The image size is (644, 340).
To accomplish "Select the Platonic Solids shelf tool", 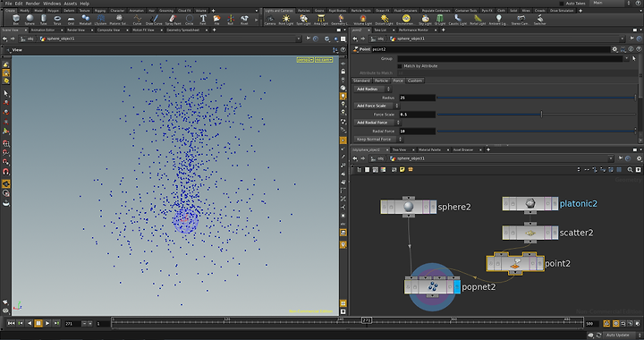I will coord(119,20).
